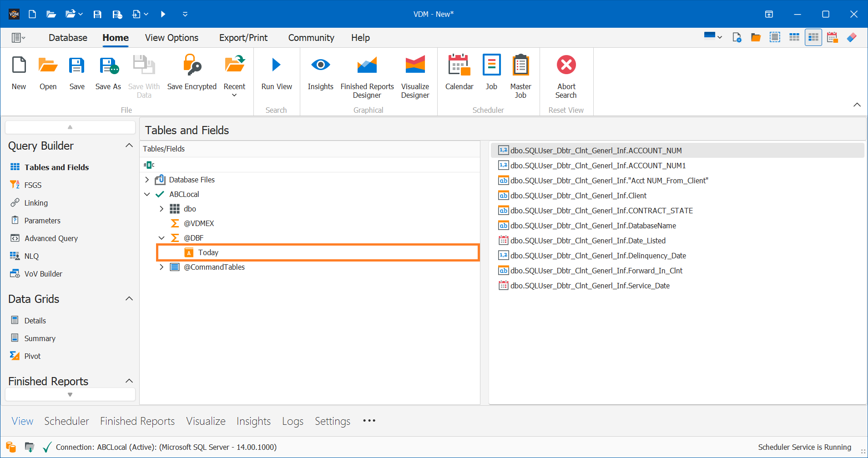Switch to the View Options tab
868x458 pixels.
coord(172,38)
